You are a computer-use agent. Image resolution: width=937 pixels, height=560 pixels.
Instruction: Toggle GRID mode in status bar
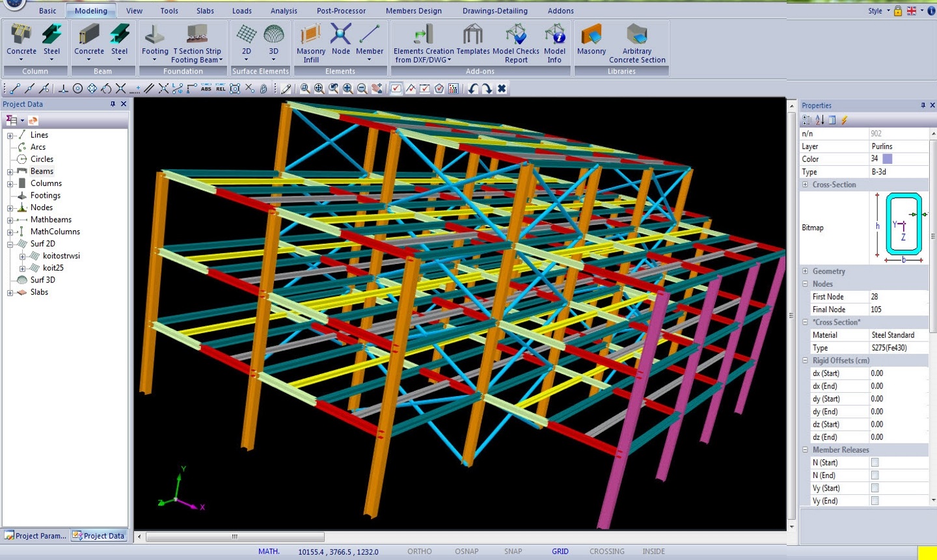point(560,552)
